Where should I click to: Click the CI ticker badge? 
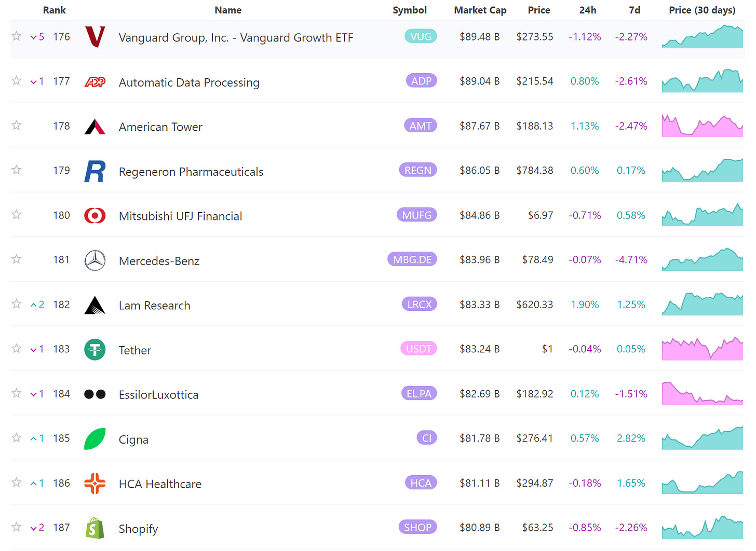coord(427,438)
